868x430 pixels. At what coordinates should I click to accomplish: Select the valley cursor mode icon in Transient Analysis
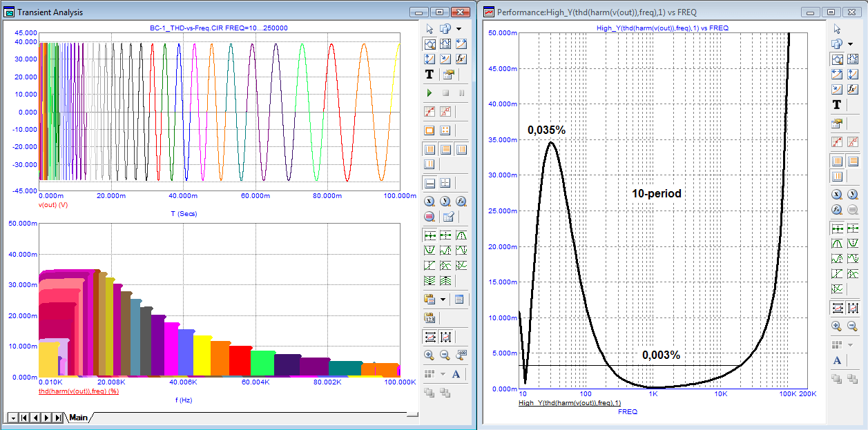pos(430,250)
